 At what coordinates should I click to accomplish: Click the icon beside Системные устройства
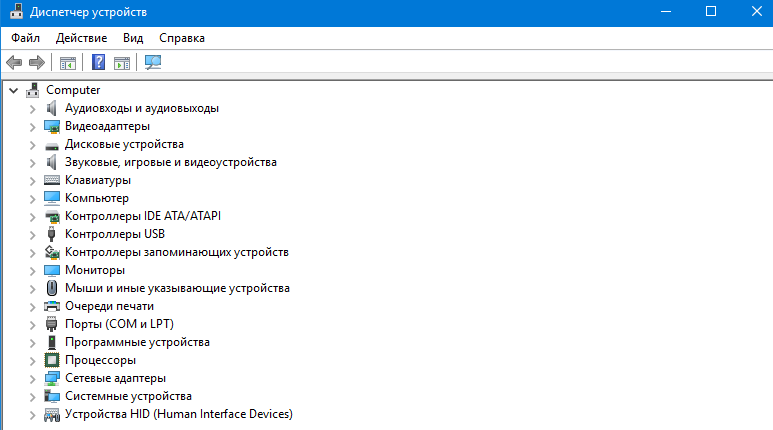[52, 396]
